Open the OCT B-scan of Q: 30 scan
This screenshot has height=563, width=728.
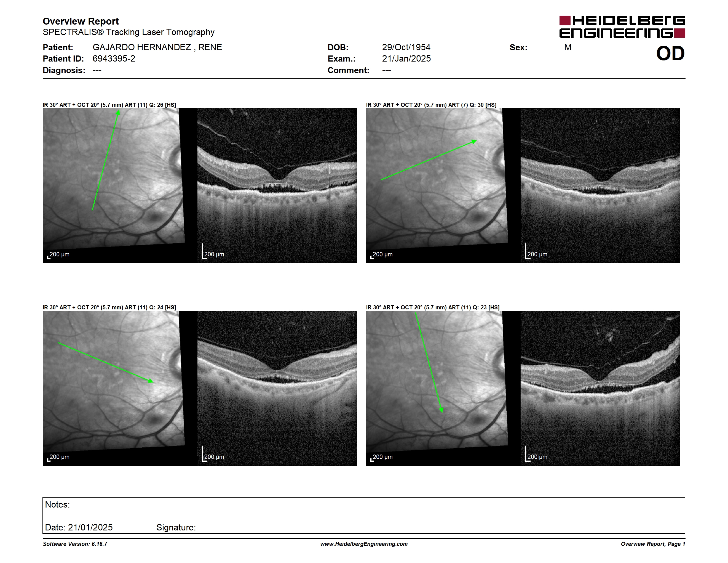tap(600, 185)
